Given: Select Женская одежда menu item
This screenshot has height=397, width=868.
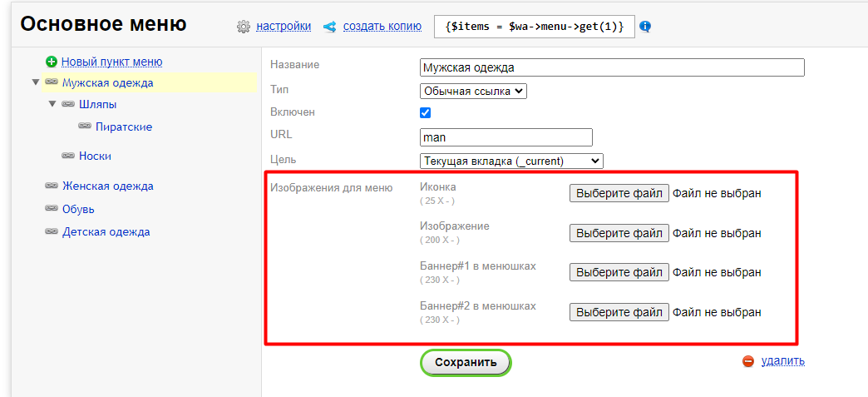Looking at the screenshot, I should click(107, 186).
